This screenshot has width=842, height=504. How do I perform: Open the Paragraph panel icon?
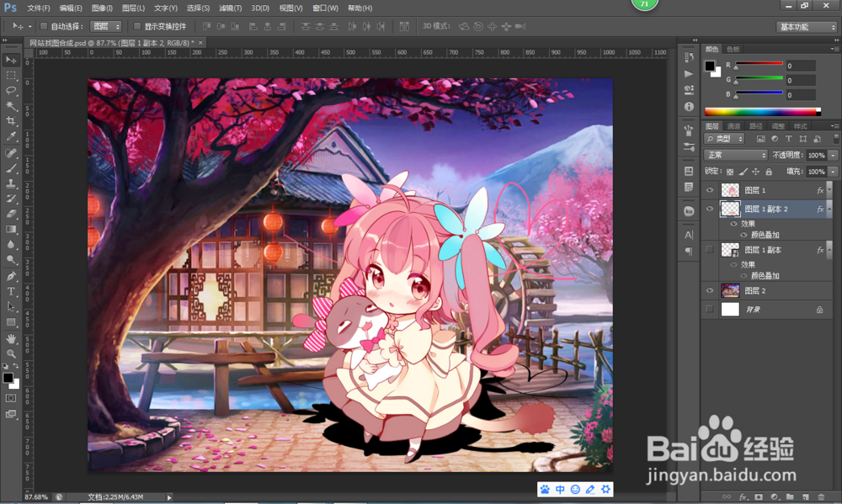point(689,252)
